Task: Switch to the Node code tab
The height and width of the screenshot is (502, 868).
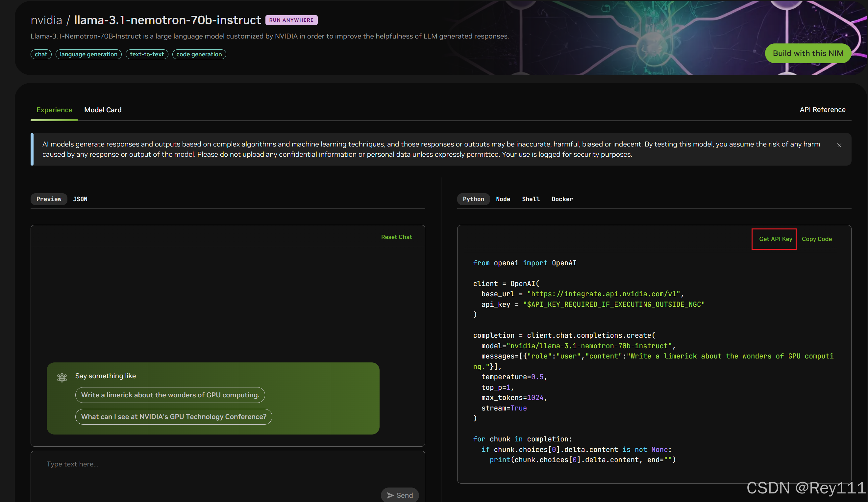Action: 503,199
